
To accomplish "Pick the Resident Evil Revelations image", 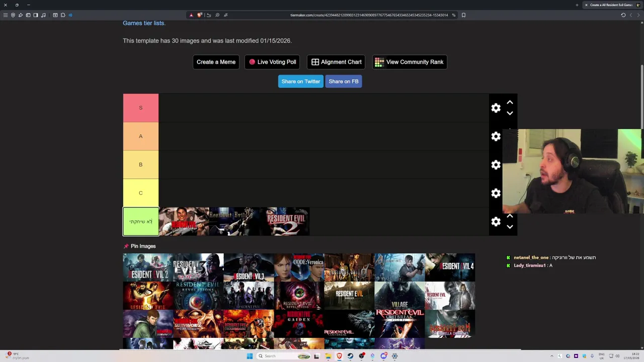I will [198, 295].
